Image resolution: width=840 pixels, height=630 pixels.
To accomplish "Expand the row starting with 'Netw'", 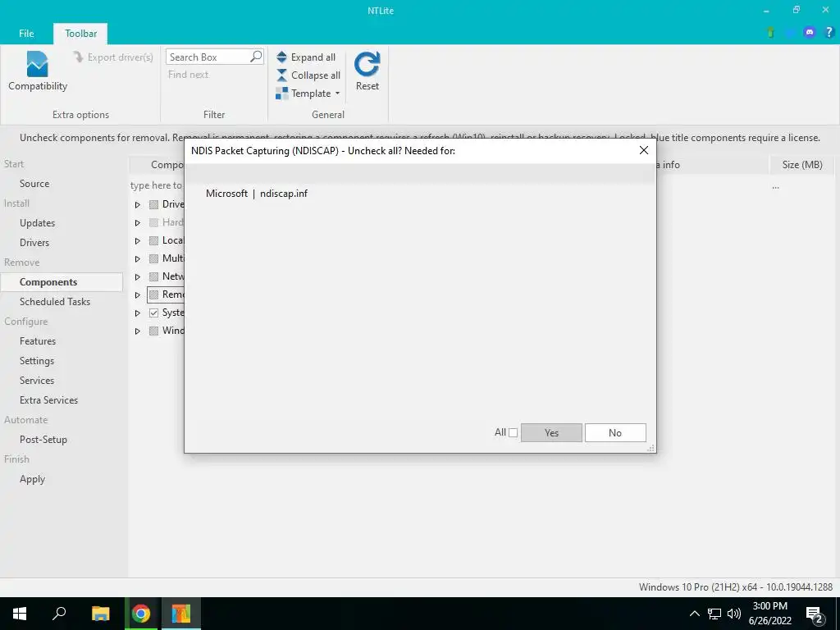I will [138, 277].
